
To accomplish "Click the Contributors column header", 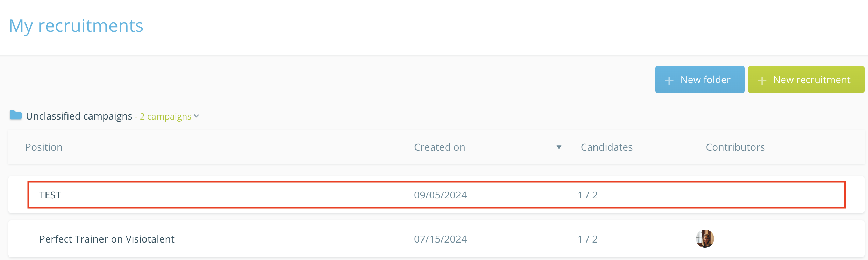I will click(735, 147).
